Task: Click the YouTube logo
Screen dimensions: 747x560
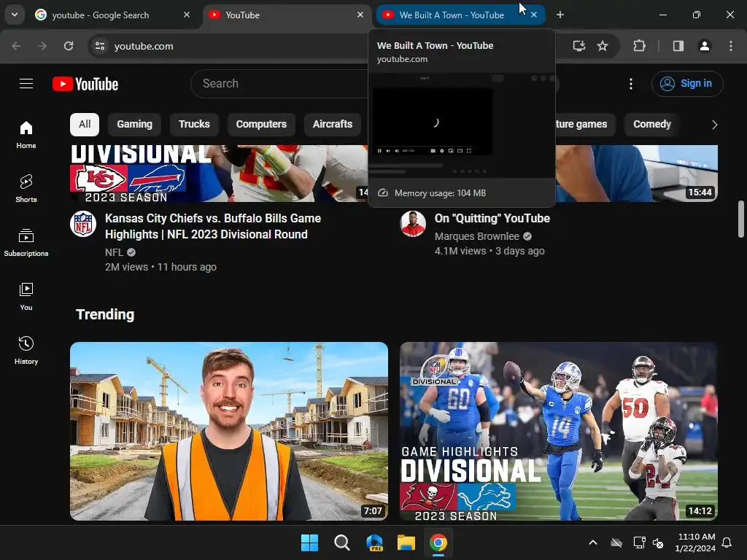Action: coord(85,85)
